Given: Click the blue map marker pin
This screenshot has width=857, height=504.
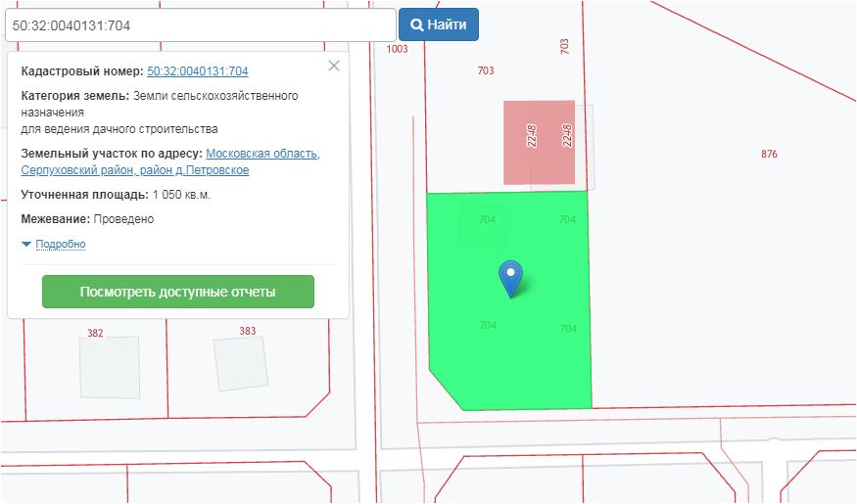Looking at the screenshot, I should pyautogui.click(x=510, y=276).
